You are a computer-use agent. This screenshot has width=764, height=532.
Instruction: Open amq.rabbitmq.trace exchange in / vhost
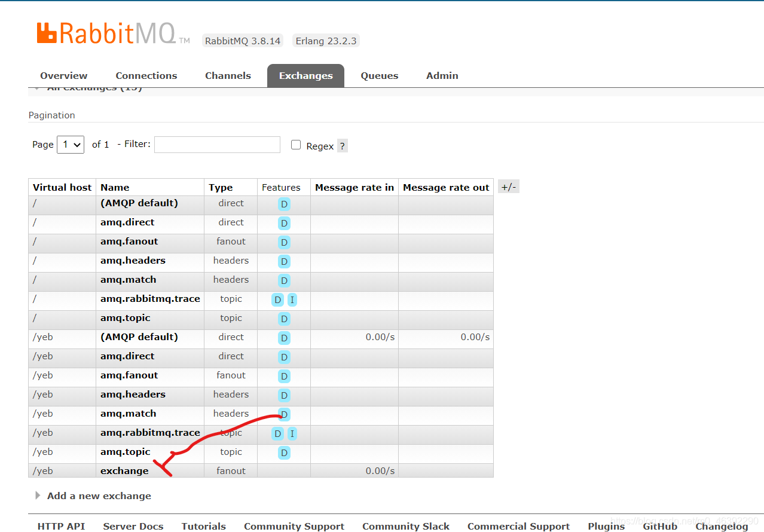(x=150, y=299)
